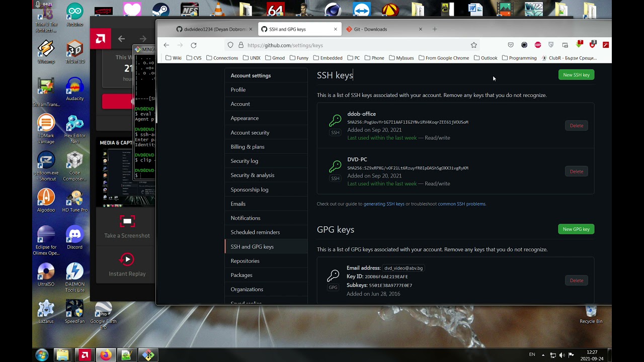Image resolution: width=644 pixels, height=362 pixels.
Task: Launch Winamp from the desktop
Action: (x=46, y=52)
